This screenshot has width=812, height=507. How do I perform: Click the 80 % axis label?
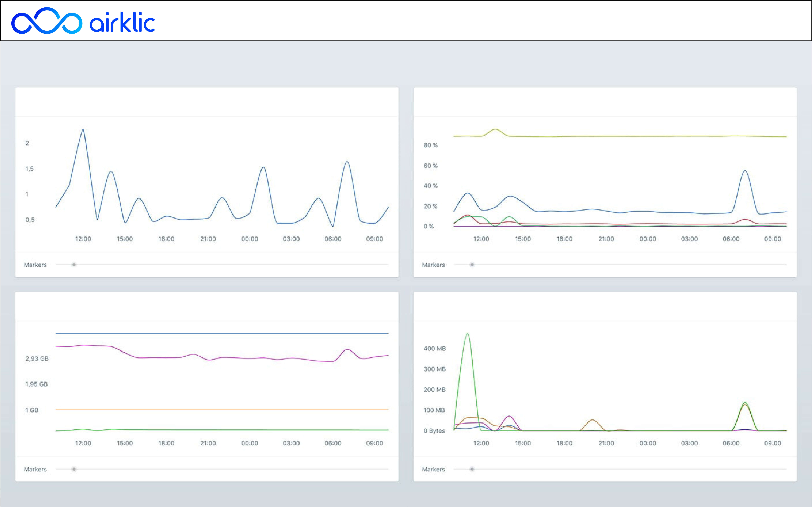coord(430,145)
